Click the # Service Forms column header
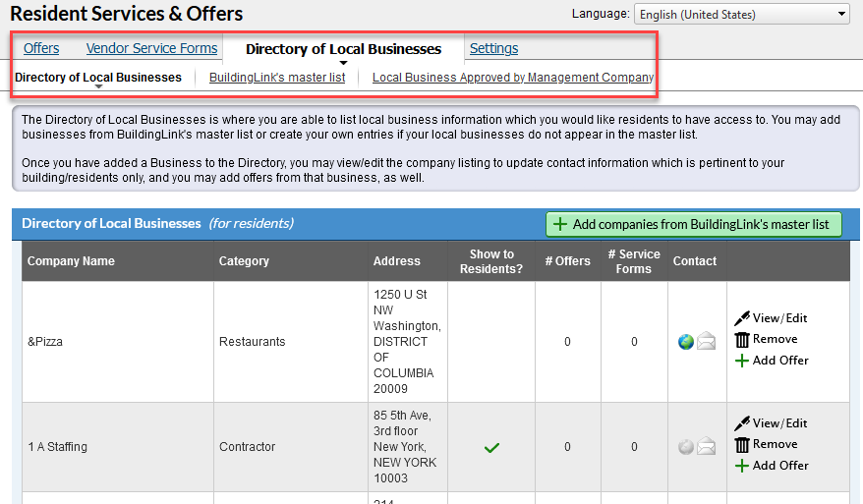The image size is (863, 504). [x=634, y=261]
